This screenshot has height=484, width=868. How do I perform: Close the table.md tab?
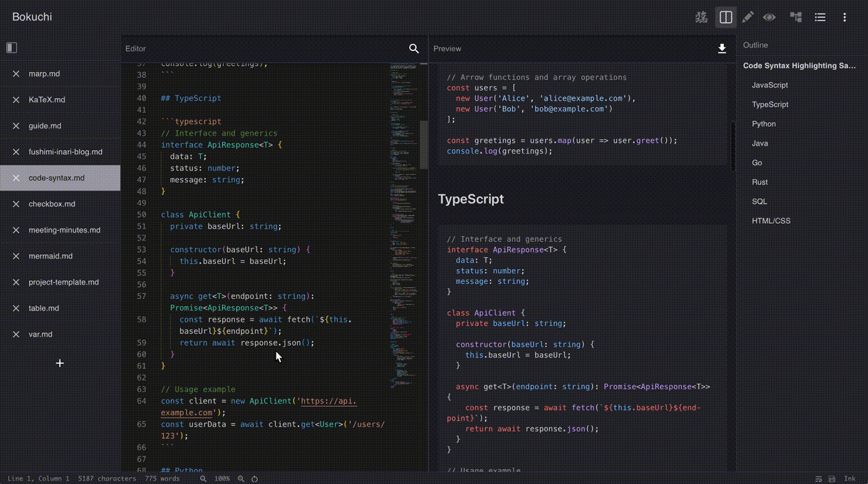16,308
